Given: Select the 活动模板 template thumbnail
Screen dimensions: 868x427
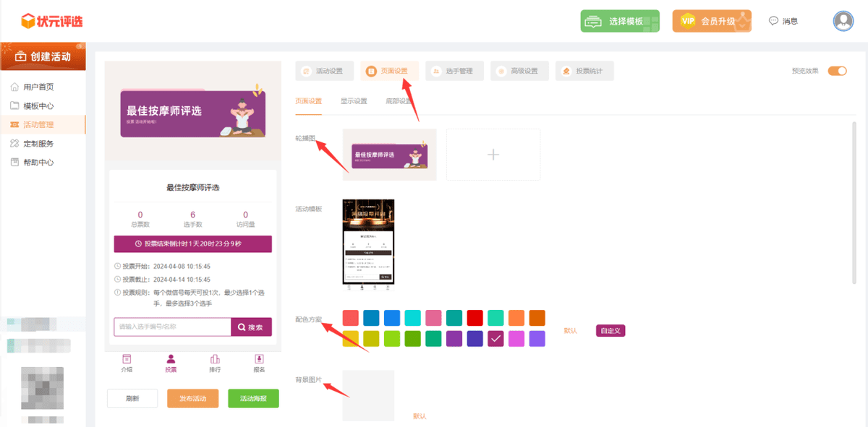Looking at the screenshot, I should coord(367,242).
